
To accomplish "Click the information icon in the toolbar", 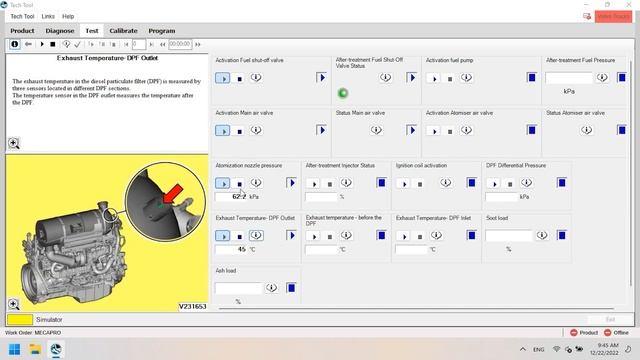I will 15,44.
